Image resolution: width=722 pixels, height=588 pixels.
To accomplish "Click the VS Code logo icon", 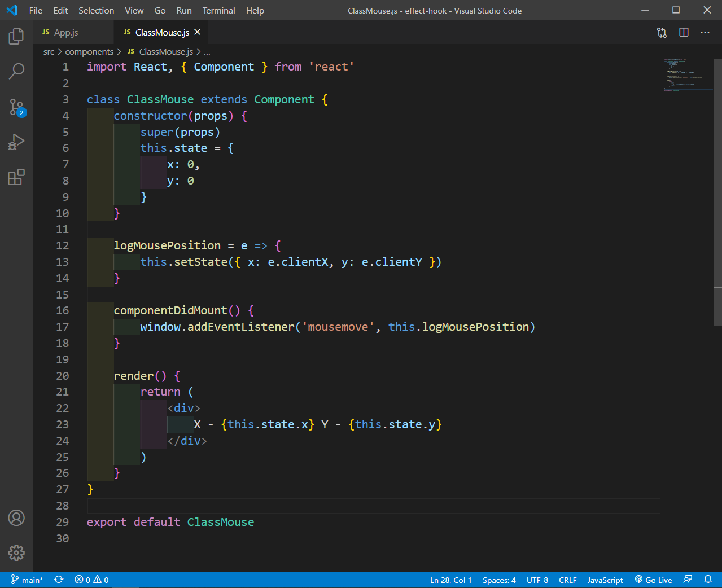I will [12, 10].
